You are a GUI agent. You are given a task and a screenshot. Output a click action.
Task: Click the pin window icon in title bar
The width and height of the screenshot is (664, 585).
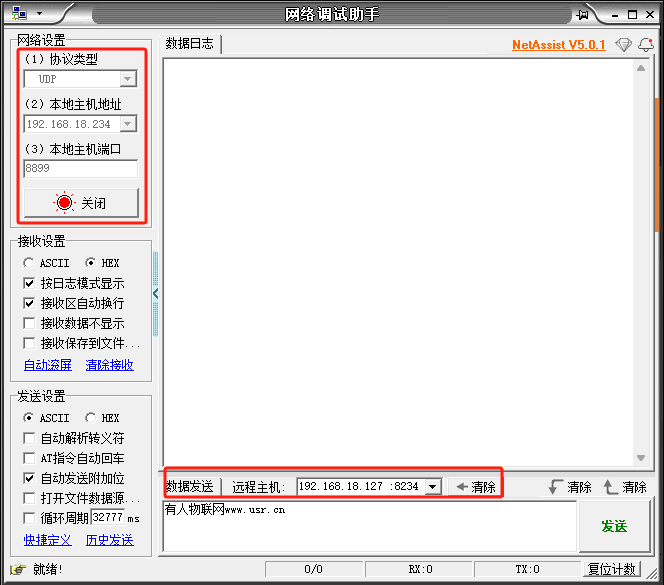click(x=583, y=14)
